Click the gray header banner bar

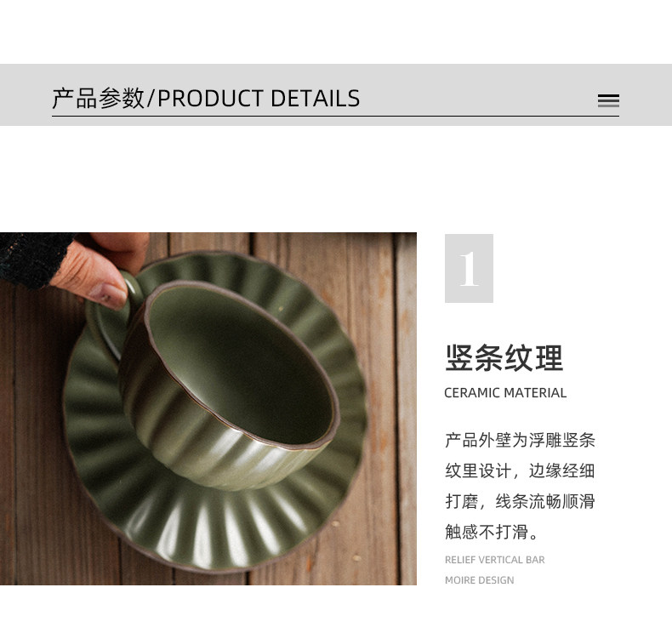[x=336, y=94]
